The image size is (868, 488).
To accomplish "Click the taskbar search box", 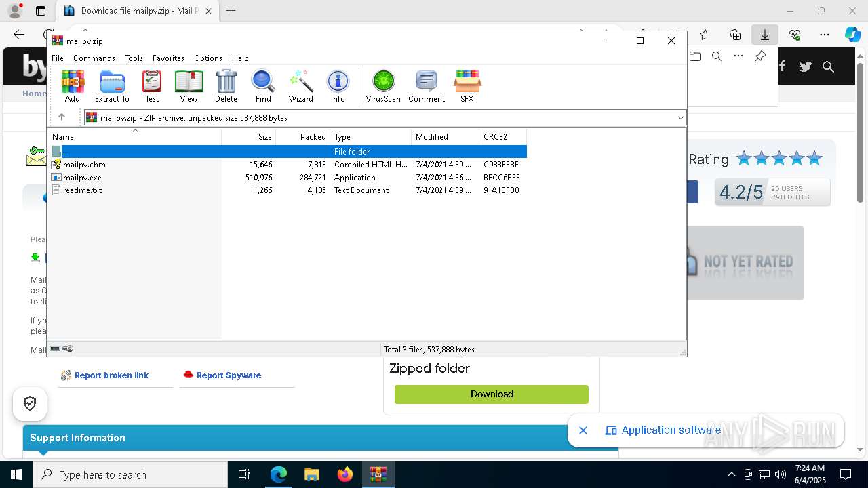I will coord(130,474).
